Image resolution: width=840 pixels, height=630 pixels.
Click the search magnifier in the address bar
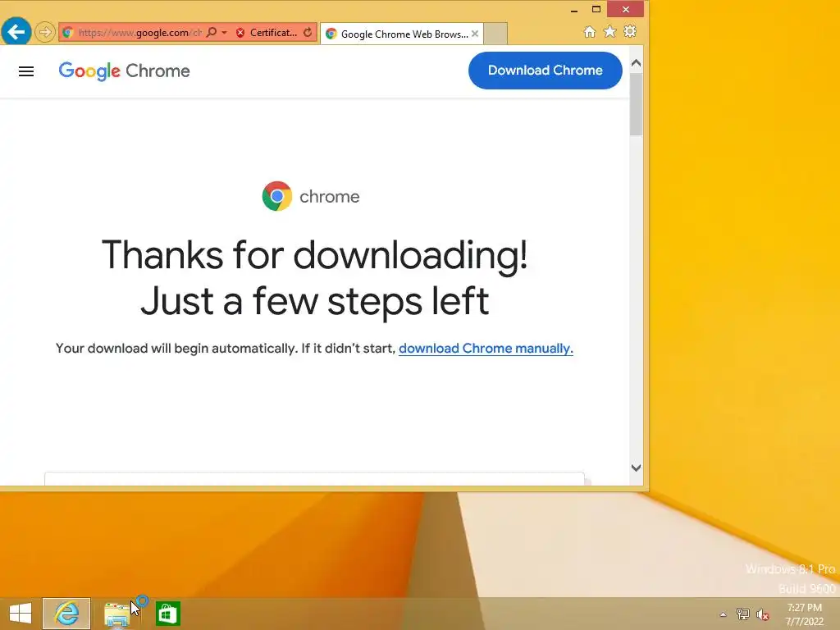(x=212, y=32)
